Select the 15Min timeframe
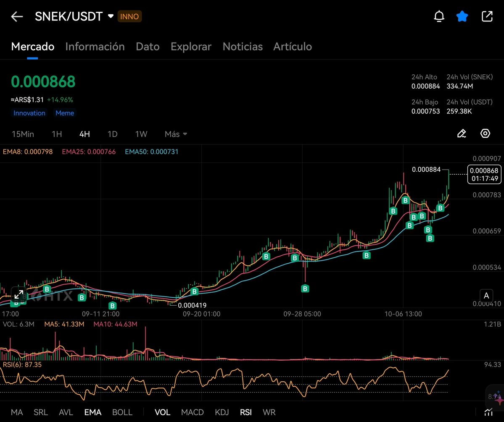The height and width of the screenshot is (422, 504). point(23,134)
